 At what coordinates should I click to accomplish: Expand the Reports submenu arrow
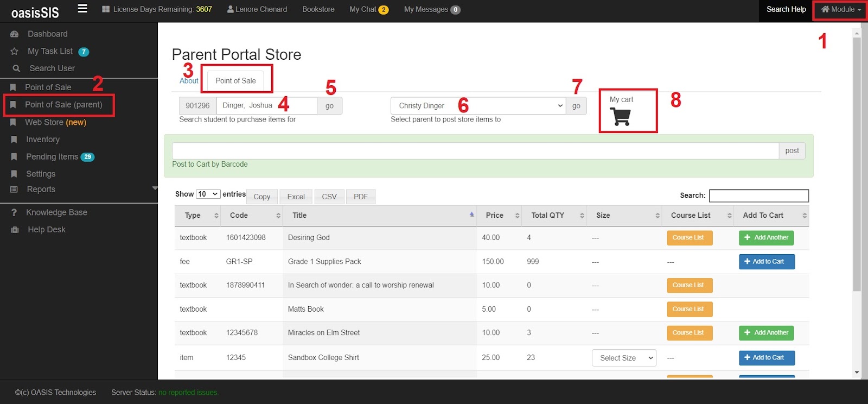coord(155,188)
